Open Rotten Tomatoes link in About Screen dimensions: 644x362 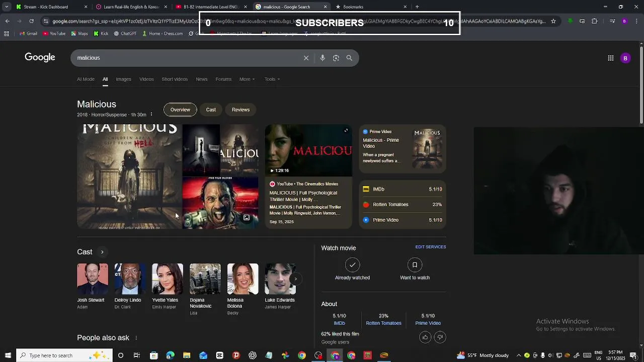coord(383,323)
